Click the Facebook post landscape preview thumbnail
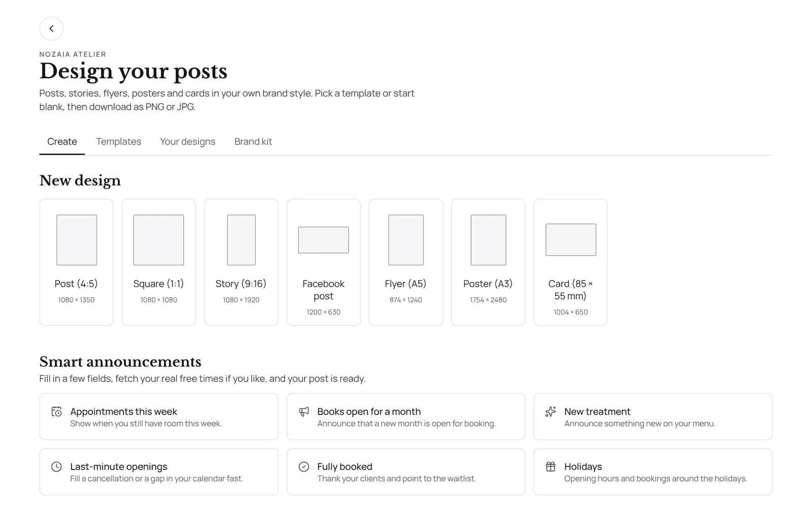 click(324, 240)
